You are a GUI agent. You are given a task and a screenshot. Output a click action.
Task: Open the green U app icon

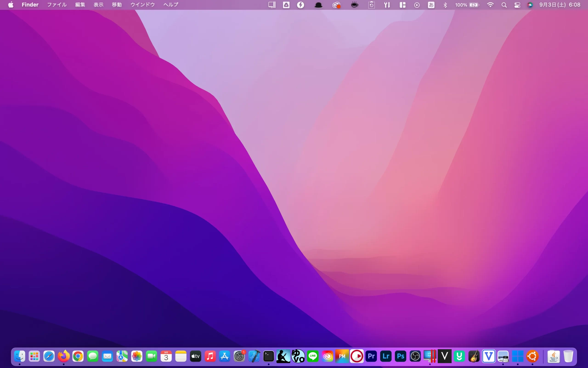(x=459, y=356)
